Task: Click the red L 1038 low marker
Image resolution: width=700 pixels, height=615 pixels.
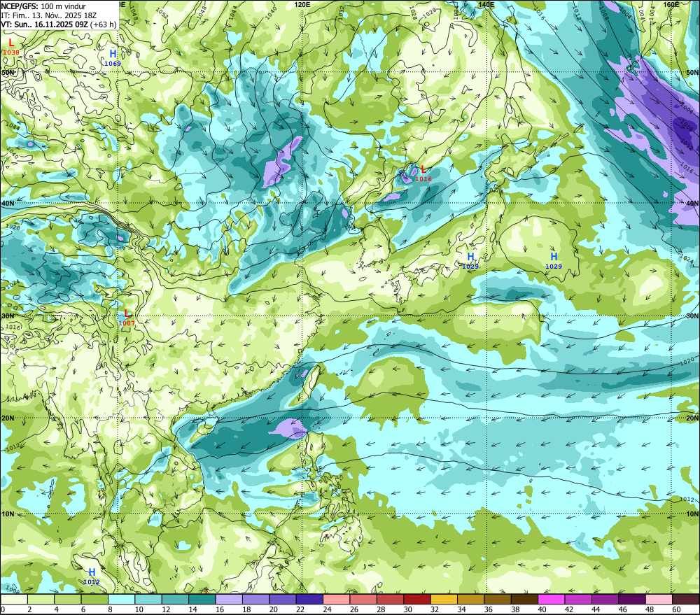Action: point(11,48)
